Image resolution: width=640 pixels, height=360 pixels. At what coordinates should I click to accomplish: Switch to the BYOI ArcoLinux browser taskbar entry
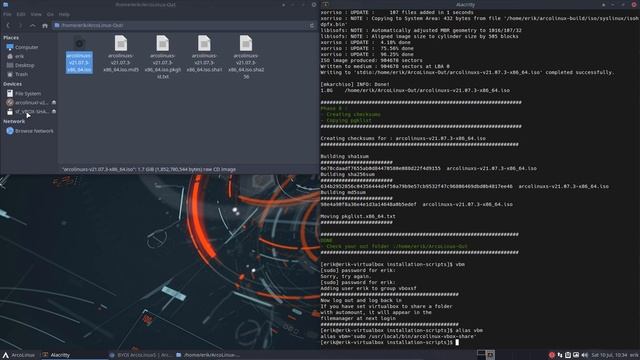pyautogui.click(x=140, y=355)
